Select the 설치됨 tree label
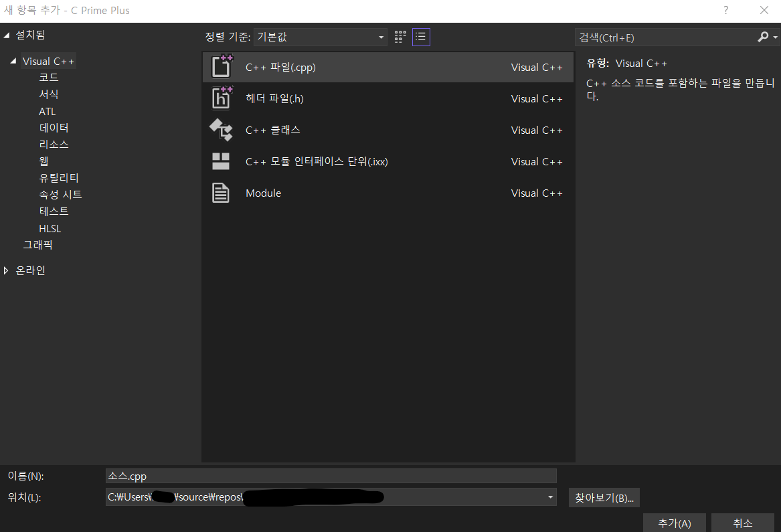 (30, 35)
